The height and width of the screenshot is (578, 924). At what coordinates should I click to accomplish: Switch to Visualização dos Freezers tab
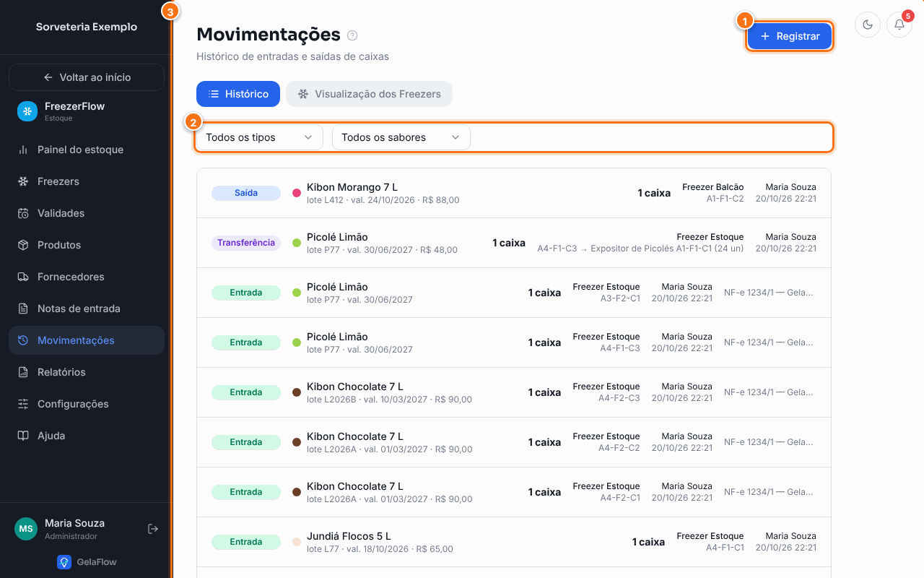(x=369, y=94)
